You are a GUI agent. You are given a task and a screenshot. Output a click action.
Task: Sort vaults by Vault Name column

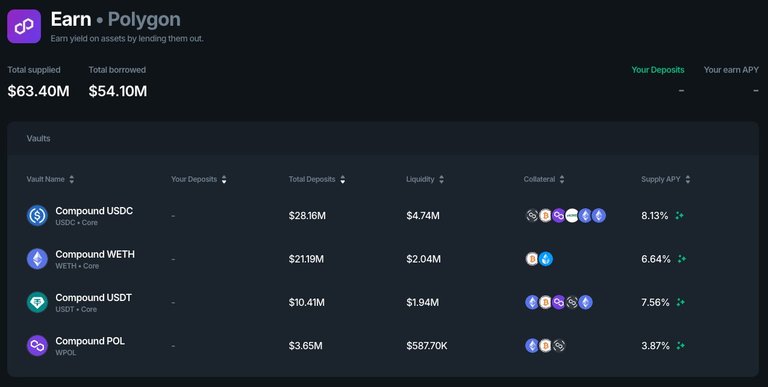point(50,179)
